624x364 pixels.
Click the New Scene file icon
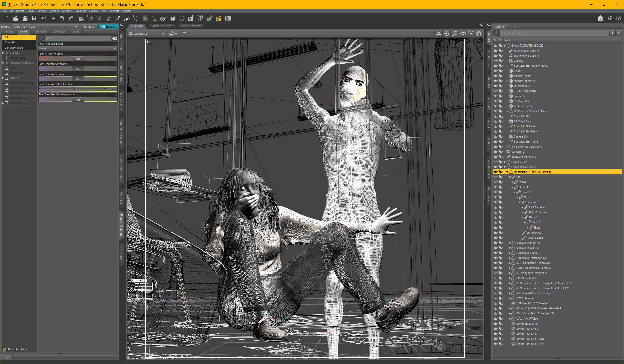pyautogui.click(x=6, y=18)
